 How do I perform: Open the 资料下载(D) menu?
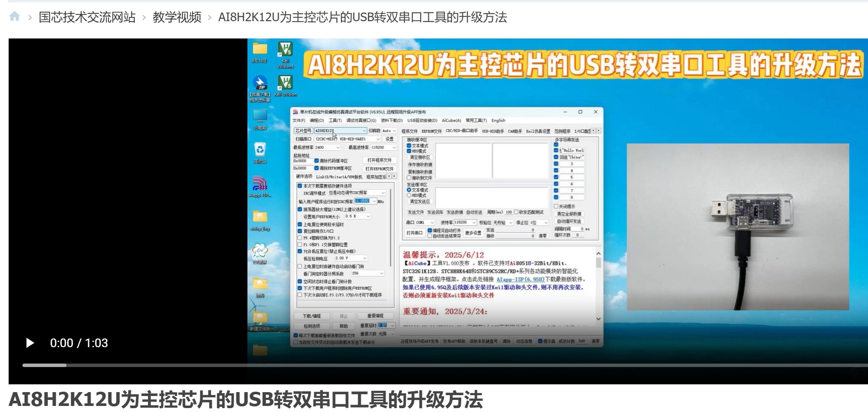pyautogui.click(x=392, y=121)
